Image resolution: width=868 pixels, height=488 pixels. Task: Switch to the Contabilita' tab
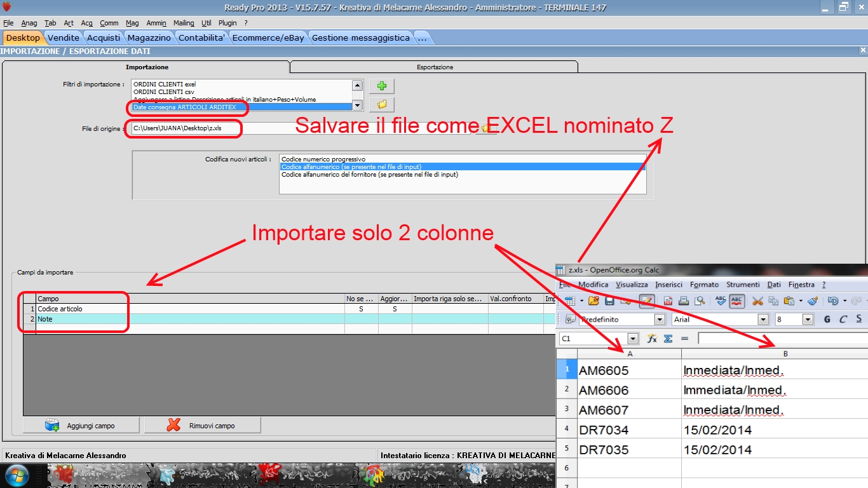point(202,37)
